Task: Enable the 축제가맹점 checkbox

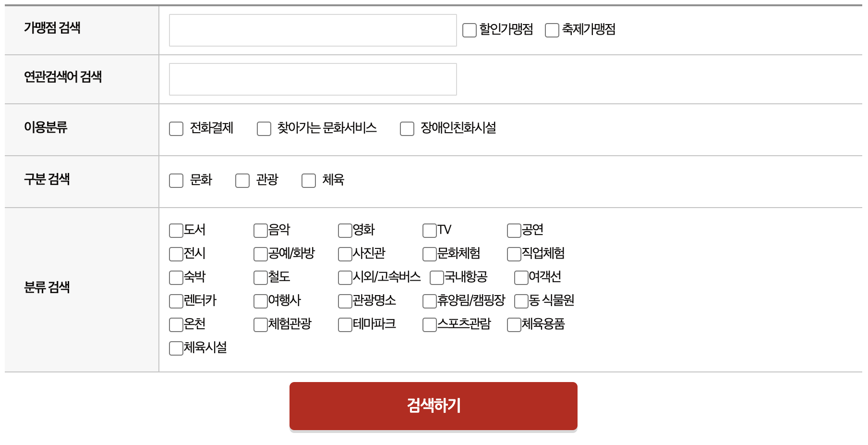Action: tap(551, 30)
